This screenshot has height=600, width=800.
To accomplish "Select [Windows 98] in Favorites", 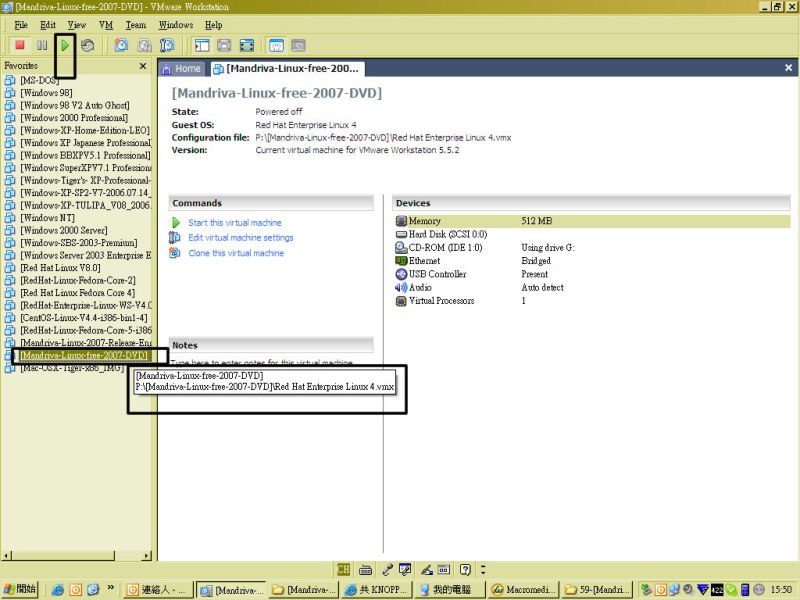I will pyautogui.click(x=46, y=92).
